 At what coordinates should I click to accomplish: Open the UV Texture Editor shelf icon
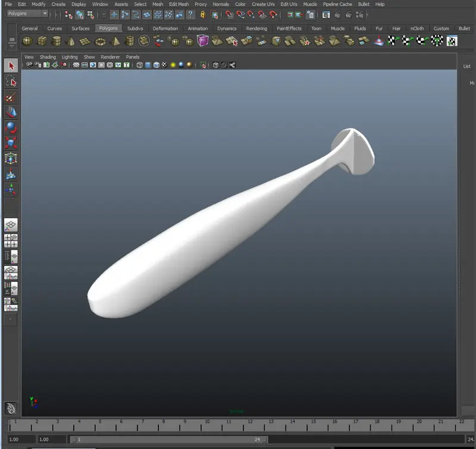point(452,40)
